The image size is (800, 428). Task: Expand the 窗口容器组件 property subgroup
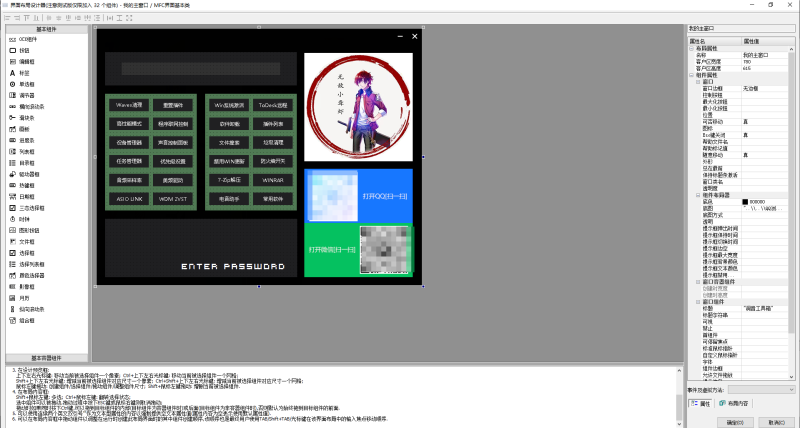[x=698, y=282]
